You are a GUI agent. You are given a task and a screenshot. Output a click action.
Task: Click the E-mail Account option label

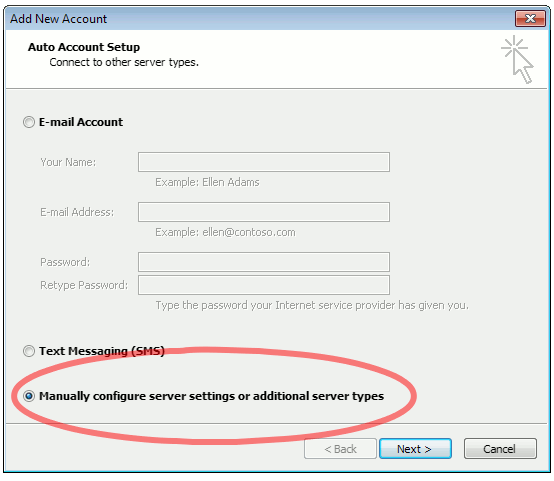click(x=81, y=122)
